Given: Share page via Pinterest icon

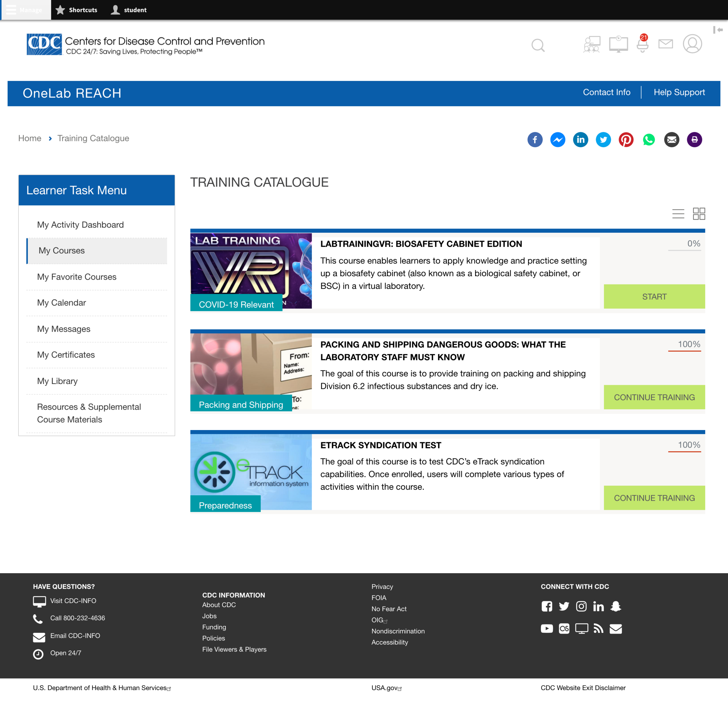Looking at the screenshot, I should coord(626,140).
